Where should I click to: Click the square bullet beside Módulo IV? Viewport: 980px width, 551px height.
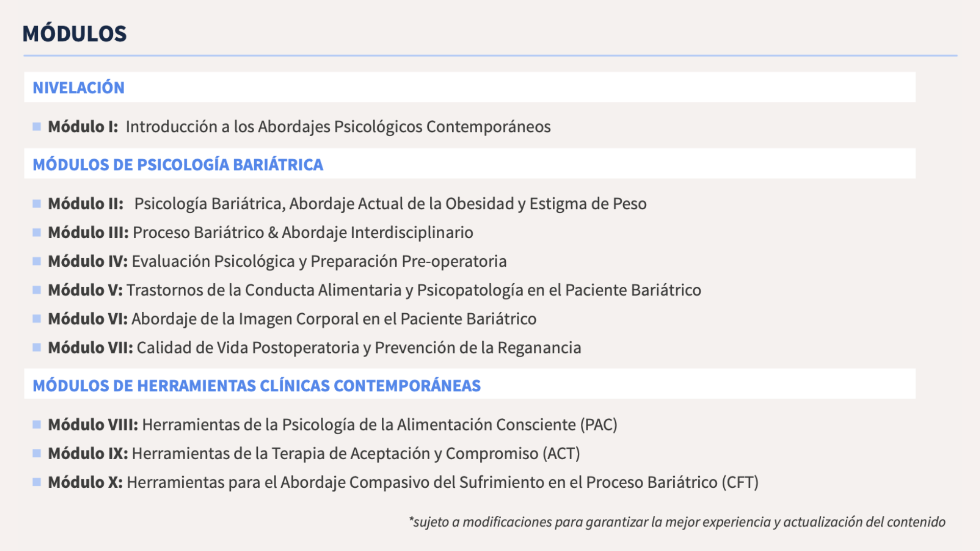point(37,261)
